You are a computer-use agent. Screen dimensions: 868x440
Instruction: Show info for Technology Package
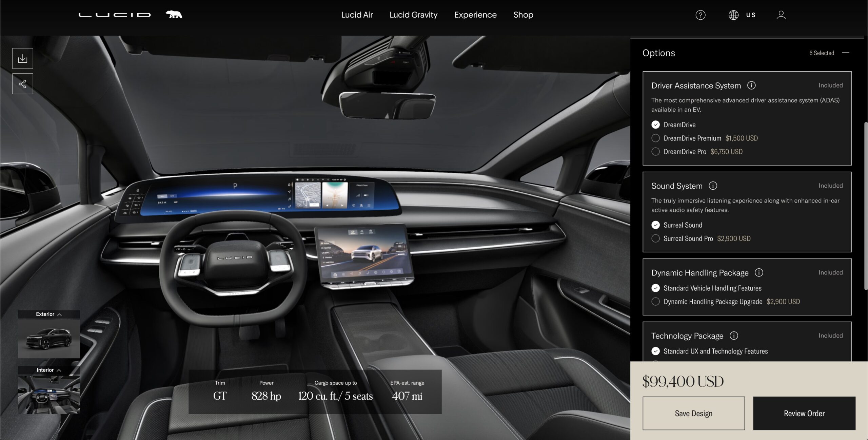click(734, 336)
